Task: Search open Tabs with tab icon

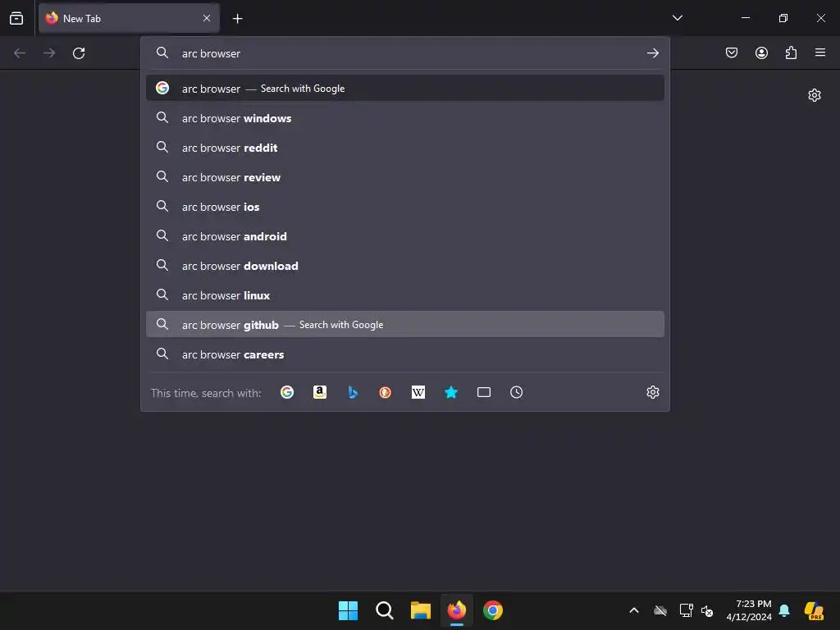Action: coord(484,392)
